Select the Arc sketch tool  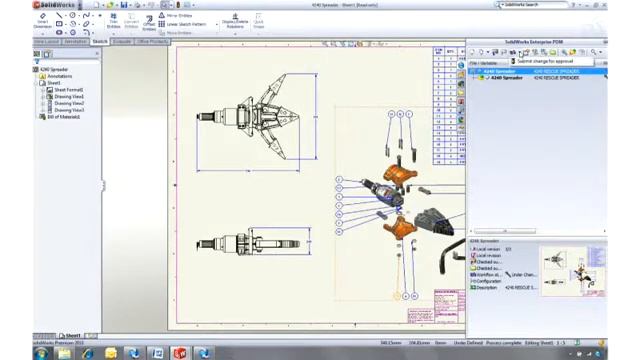pos(73,24)
